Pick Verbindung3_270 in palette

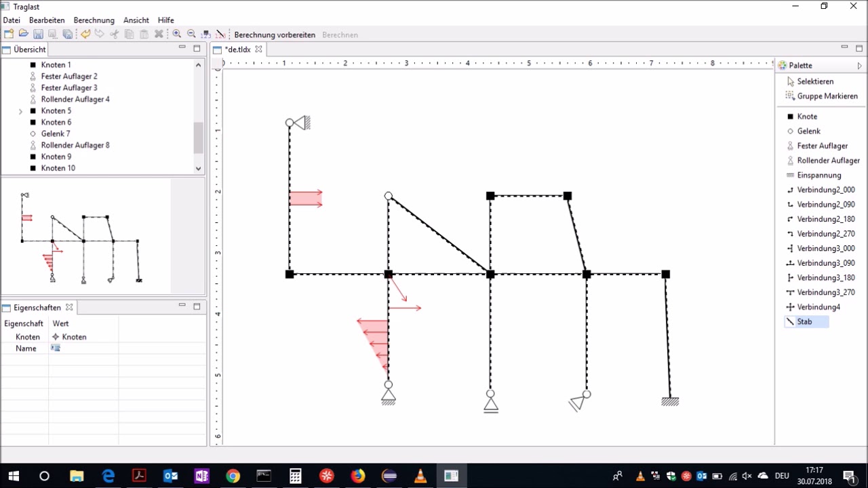pos(820,293)
